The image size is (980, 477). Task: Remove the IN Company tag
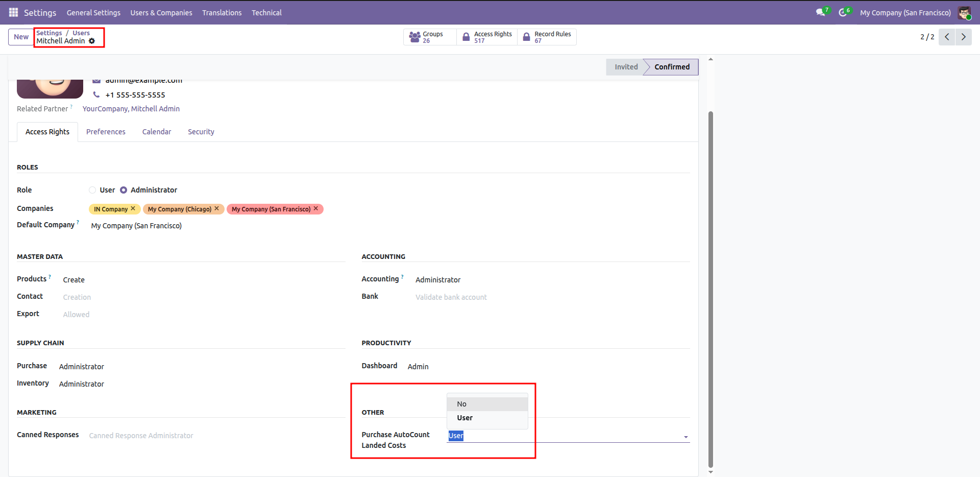point(133,209)
